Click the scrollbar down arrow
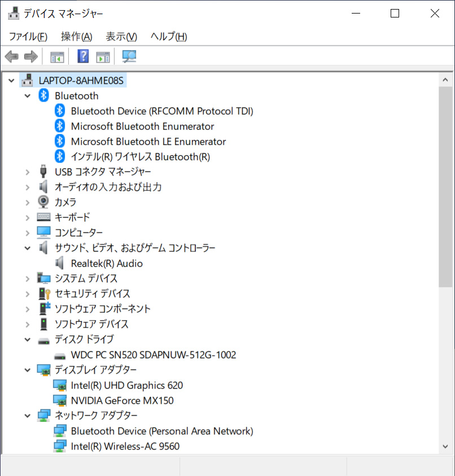The width and height of the screenshot is (455, 476). pos(445,446)
